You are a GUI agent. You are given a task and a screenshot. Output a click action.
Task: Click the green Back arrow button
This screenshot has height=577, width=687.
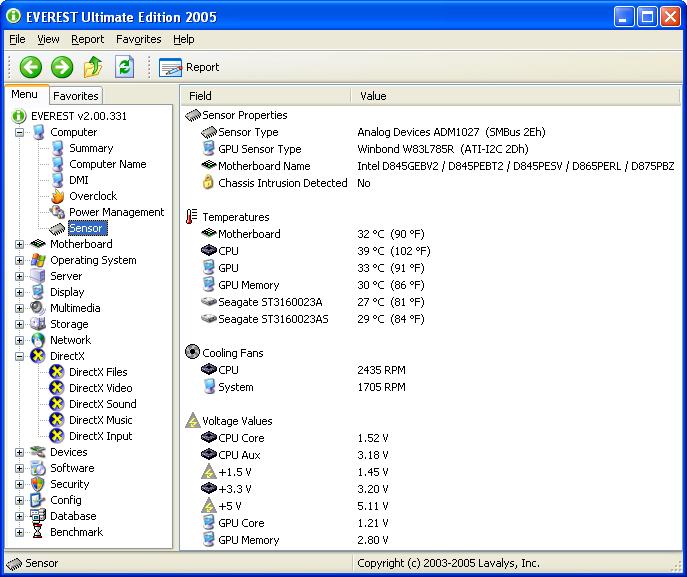coord(31,67)
